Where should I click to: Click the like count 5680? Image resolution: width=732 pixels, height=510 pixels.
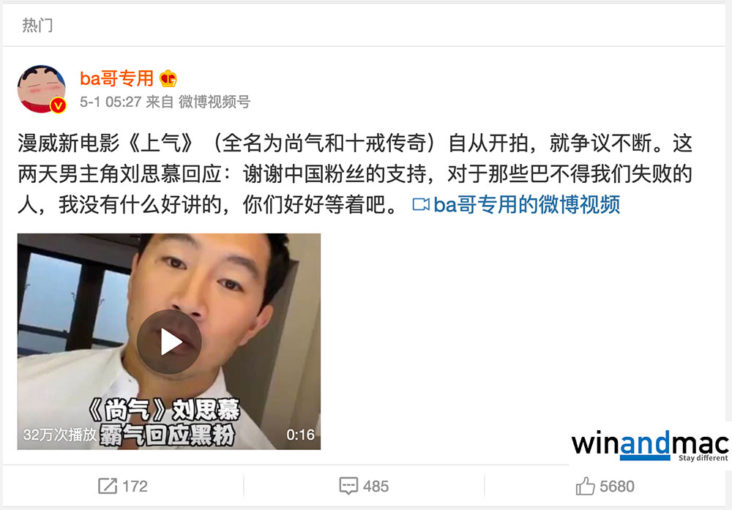pyautogui.click(x=617, y=486)
